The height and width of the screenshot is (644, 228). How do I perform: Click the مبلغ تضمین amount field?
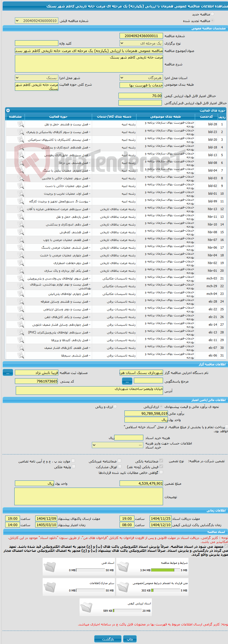coord(141,483)
